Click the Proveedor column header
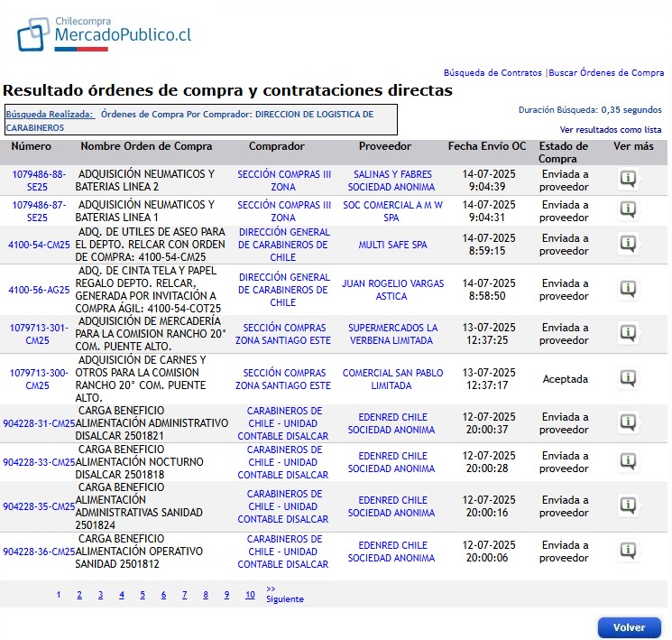Image resolution: width=672 pixels, height=640 pixels. pyautogui.click(x=385, y=146)
